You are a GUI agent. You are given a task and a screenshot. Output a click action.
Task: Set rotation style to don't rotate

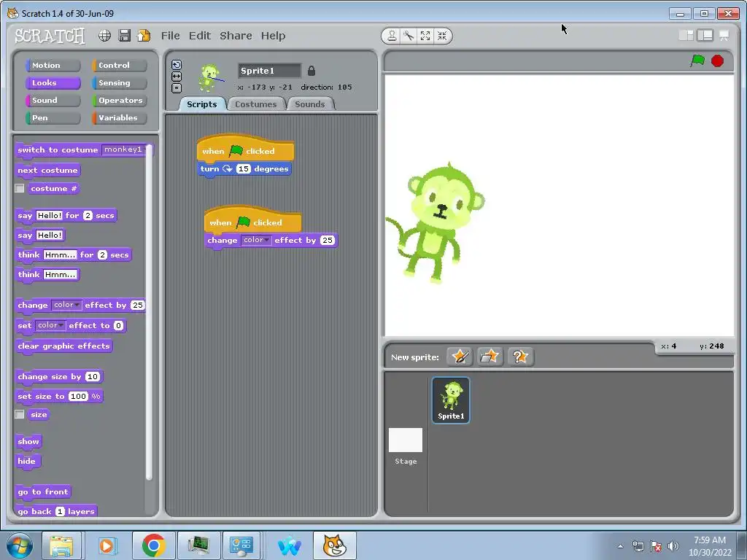coord(177,87)
